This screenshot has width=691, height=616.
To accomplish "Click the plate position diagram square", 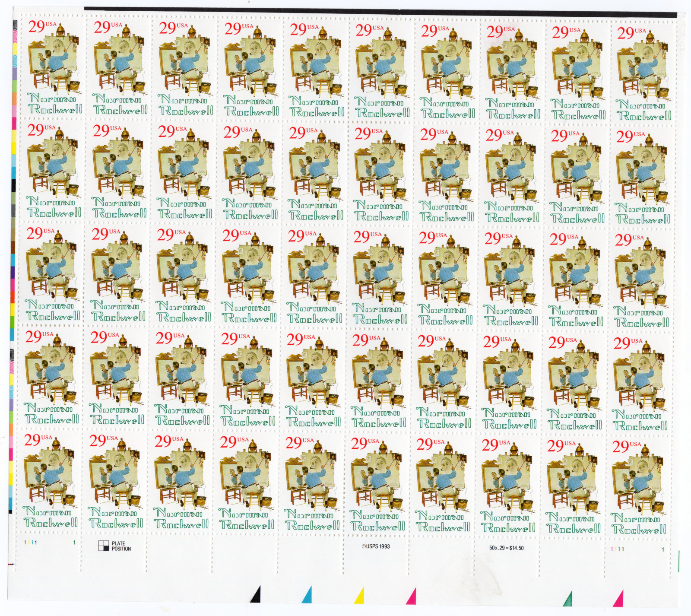I will (103, 546).
